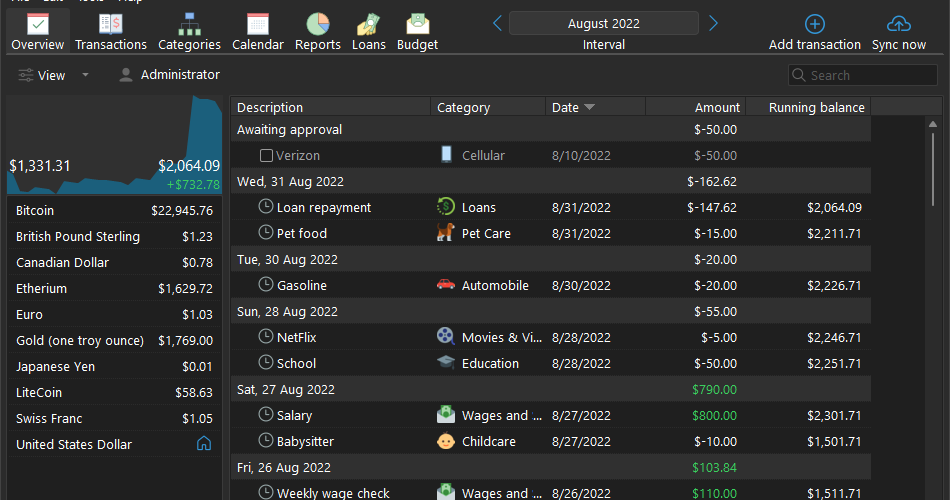Image resolution: width=950 pixels, height=500 pixels.
Task: Click the Administrator user button
Action: 169,75
